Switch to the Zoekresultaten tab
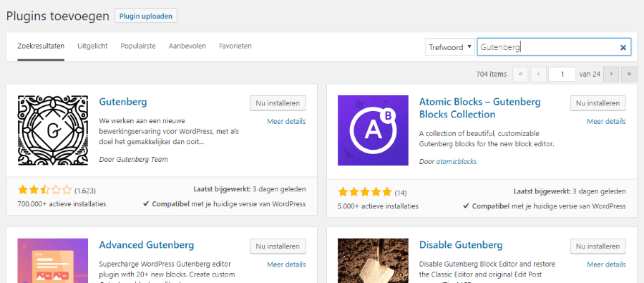Viewport: 644px width, 283px height. click(41, 46)
